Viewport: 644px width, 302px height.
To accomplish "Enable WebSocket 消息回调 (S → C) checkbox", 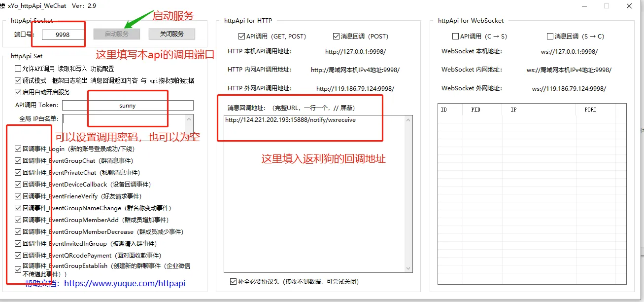I will coord(550,37).
